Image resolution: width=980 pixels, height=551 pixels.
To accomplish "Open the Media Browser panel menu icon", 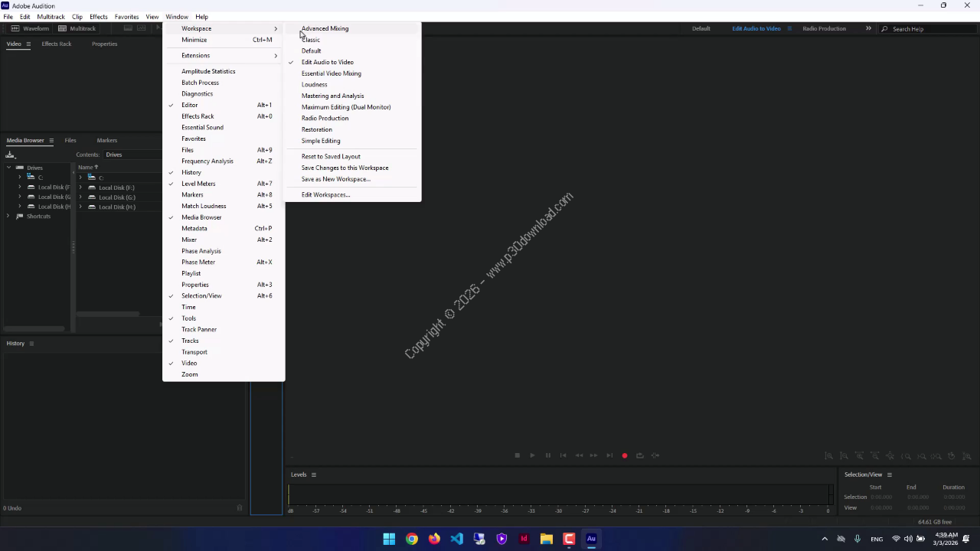I will tap(51, 140).
